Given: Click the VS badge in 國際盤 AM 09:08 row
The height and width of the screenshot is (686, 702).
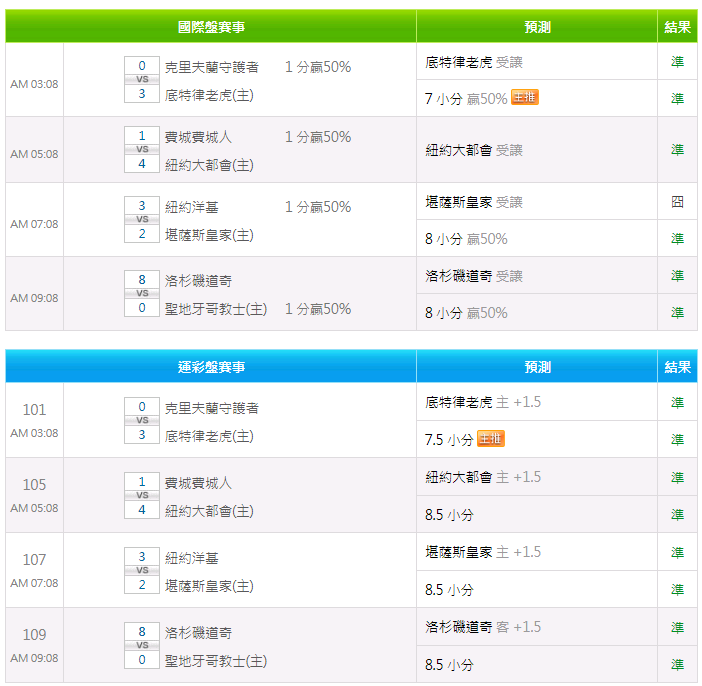Looking at the screenshot, I should (x=142, y=293).
